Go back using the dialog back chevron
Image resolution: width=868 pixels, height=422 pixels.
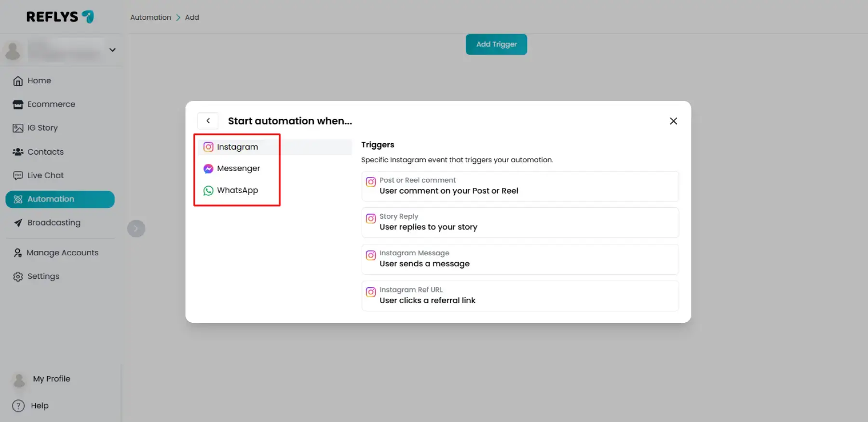[208, 121]
